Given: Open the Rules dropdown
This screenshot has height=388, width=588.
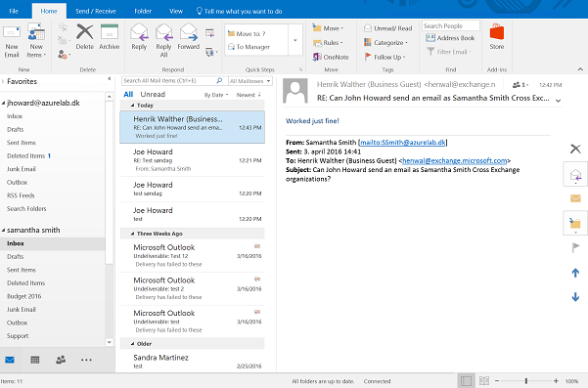Looking at the screenshot, I should (x=328, y=43).
